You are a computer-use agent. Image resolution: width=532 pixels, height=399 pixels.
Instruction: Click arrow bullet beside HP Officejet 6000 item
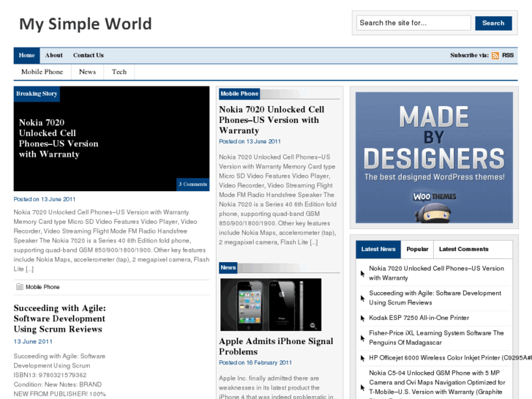[x=362, y=358]
